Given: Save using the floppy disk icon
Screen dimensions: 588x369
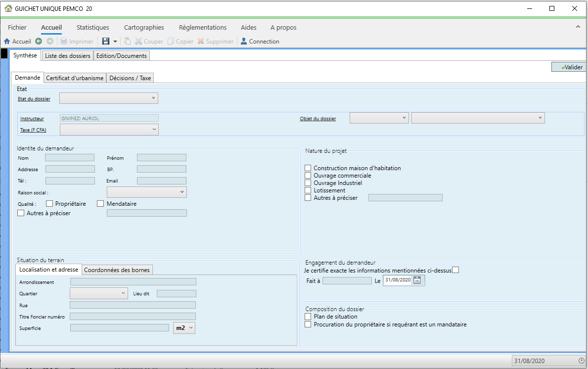Looking at the screenshot, I should (x=106, y=41).
